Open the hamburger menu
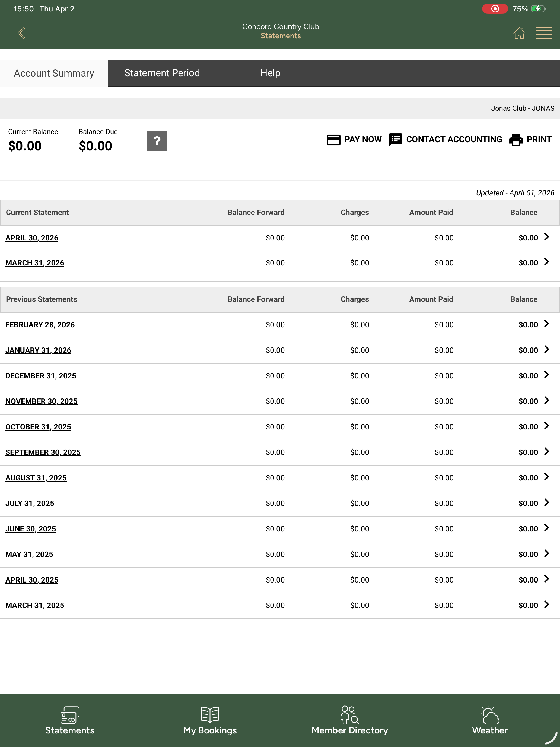 click(x=543, y=33)
